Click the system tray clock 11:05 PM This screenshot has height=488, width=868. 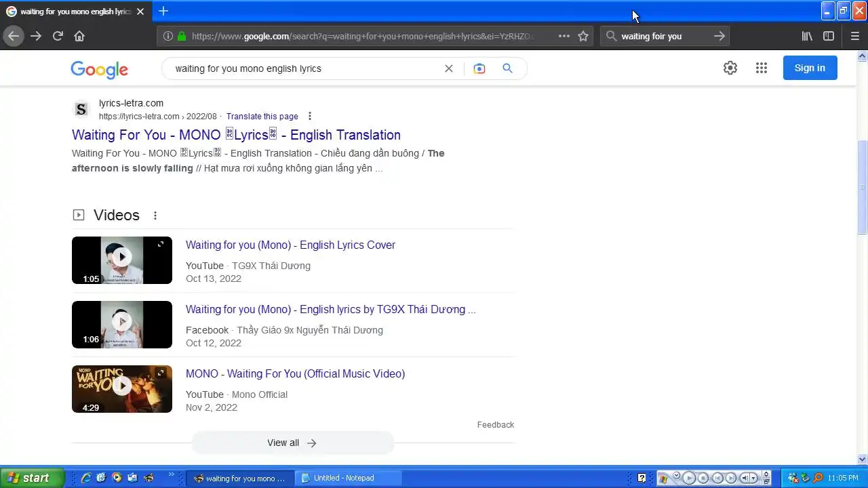click(x=843, y=478)
